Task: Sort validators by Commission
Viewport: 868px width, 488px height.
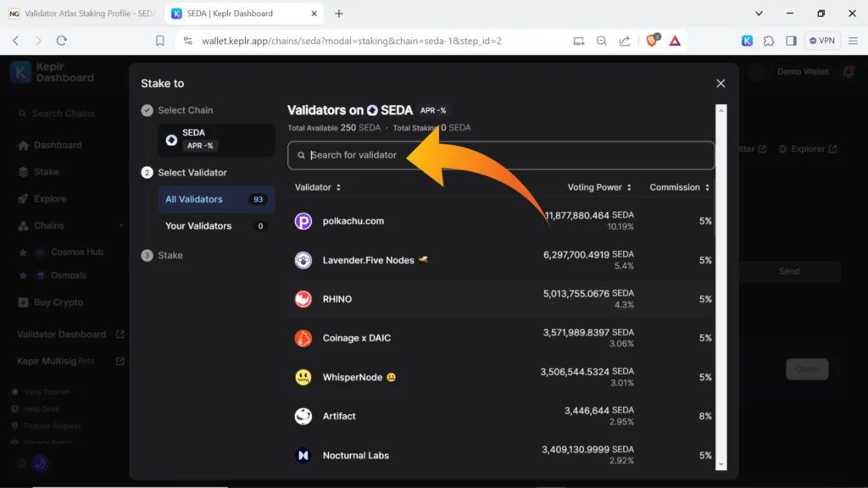Action: tap(680, 187)
